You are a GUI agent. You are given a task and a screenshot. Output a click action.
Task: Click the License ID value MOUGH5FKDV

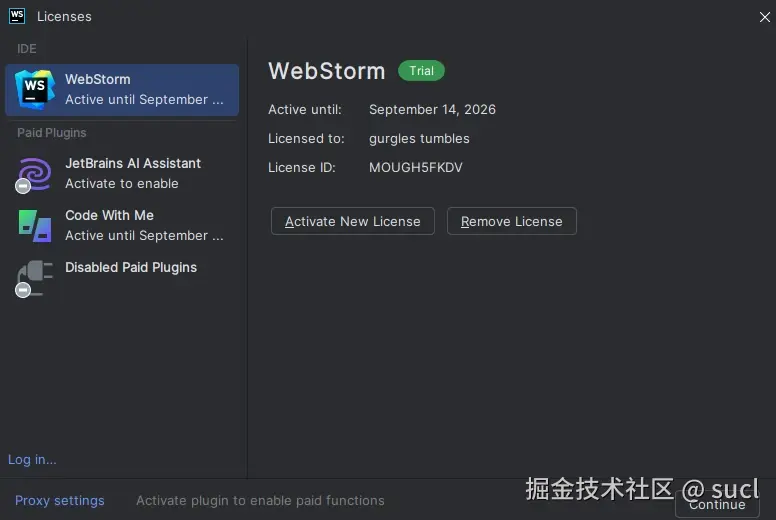point(416,168)
